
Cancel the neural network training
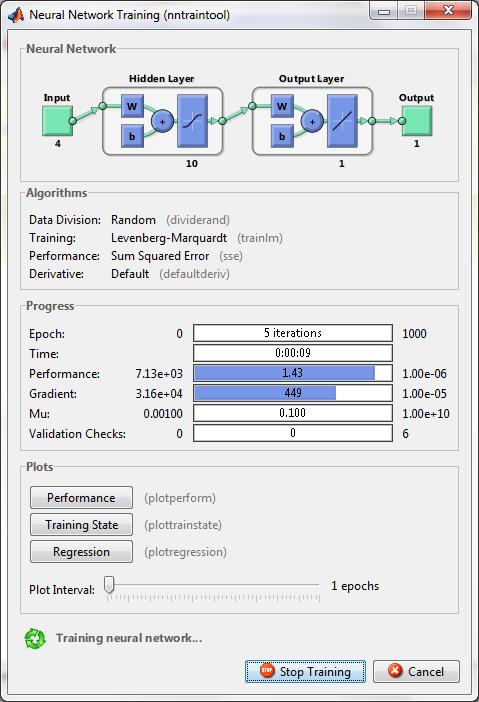coord(416,671)
